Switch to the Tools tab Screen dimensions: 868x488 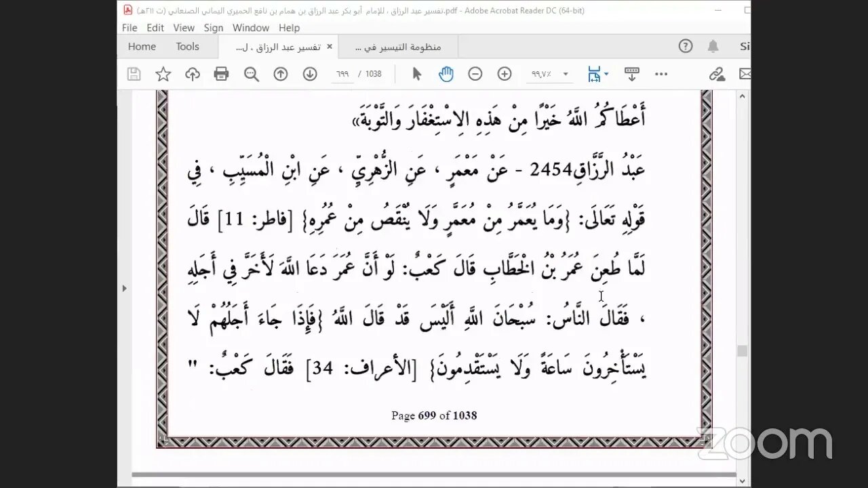tap(188, 47)
